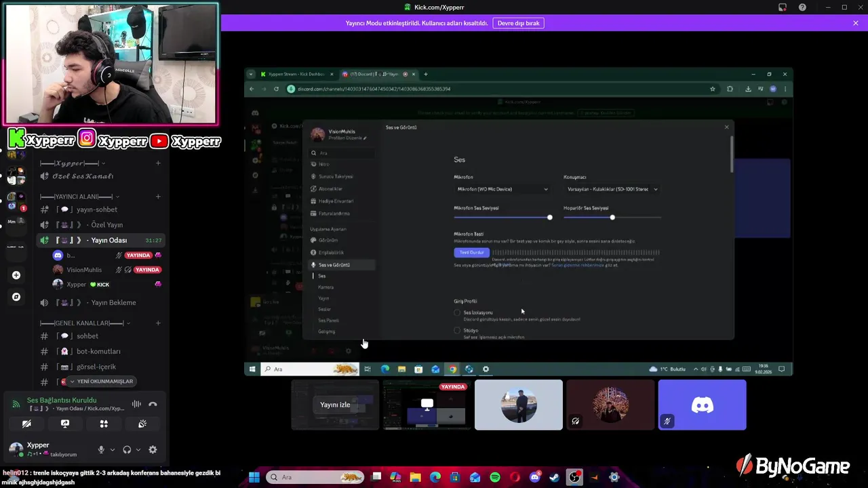The image size is (868, 488).
Task: Click the taskbar Ara search box
Action: point(316,477)
